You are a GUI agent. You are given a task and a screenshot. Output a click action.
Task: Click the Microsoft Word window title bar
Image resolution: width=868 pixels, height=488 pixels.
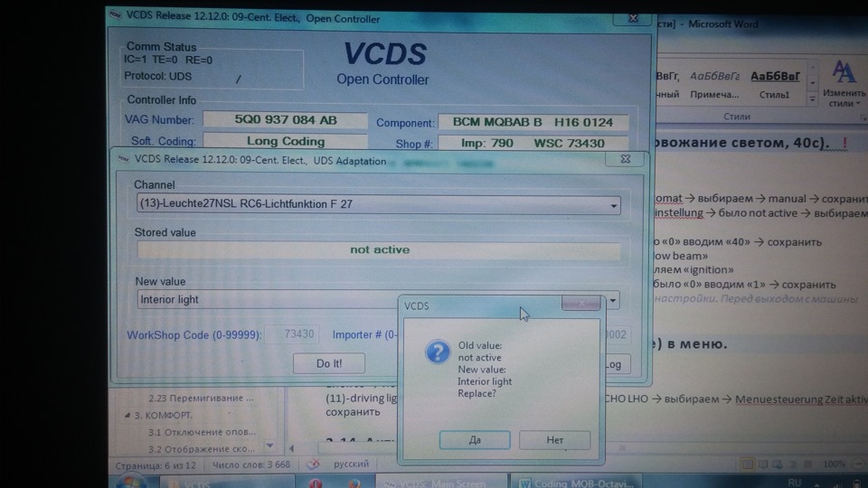click(x=761, y=23)
